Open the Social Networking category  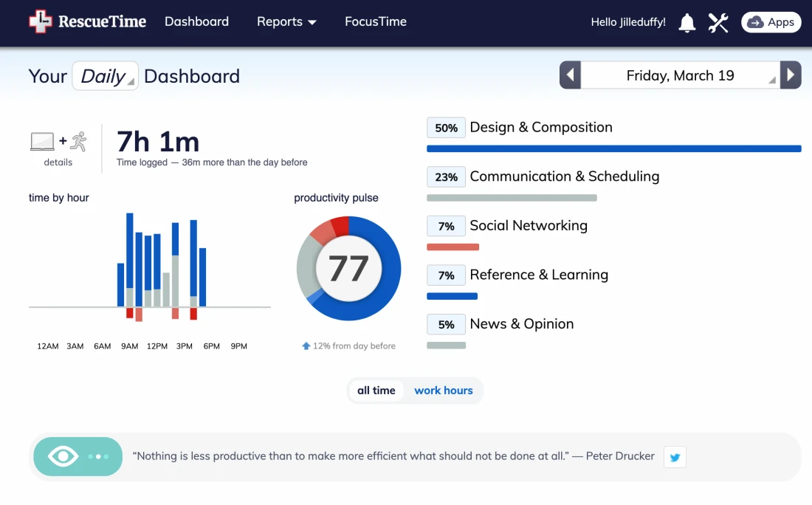point(528,226)
